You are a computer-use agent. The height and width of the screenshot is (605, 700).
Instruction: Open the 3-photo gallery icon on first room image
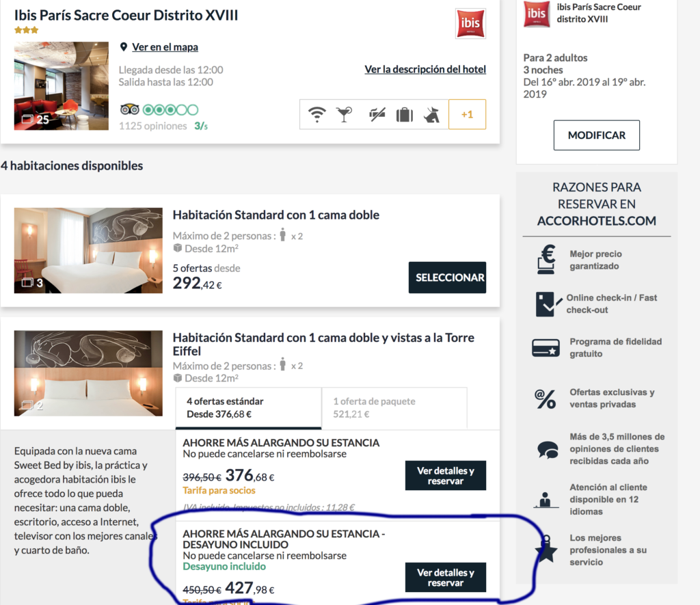27,282
